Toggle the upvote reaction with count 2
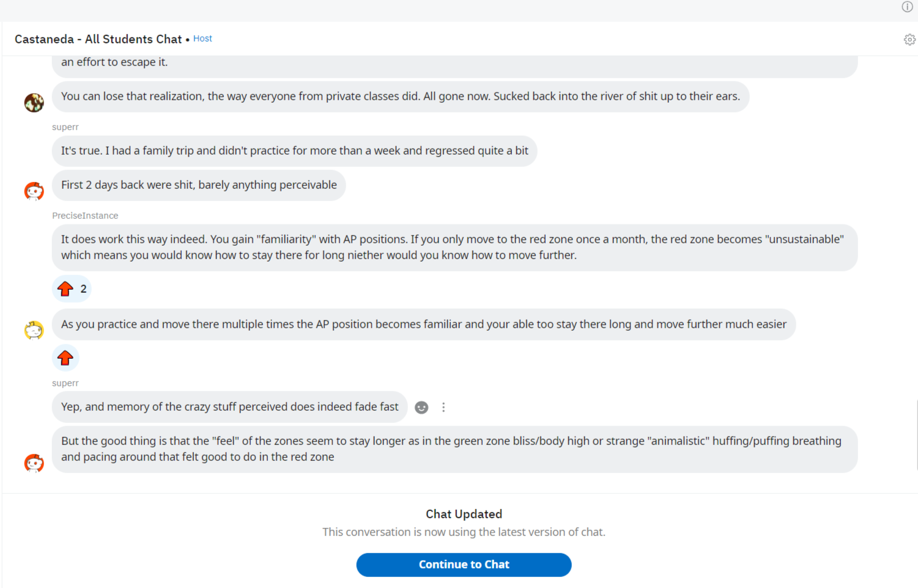Image resolution: width=918 pixels, height=588 pixels. point(72,289)
